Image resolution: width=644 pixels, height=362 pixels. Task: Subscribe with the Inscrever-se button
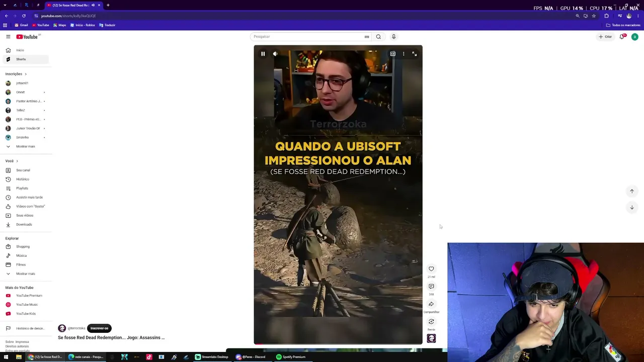[99, 328]
